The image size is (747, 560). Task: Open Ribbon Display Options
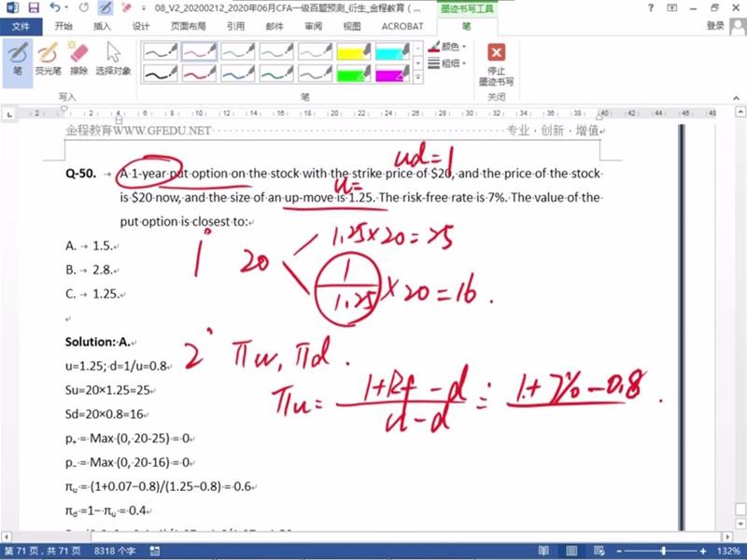(x=671, y=7)
